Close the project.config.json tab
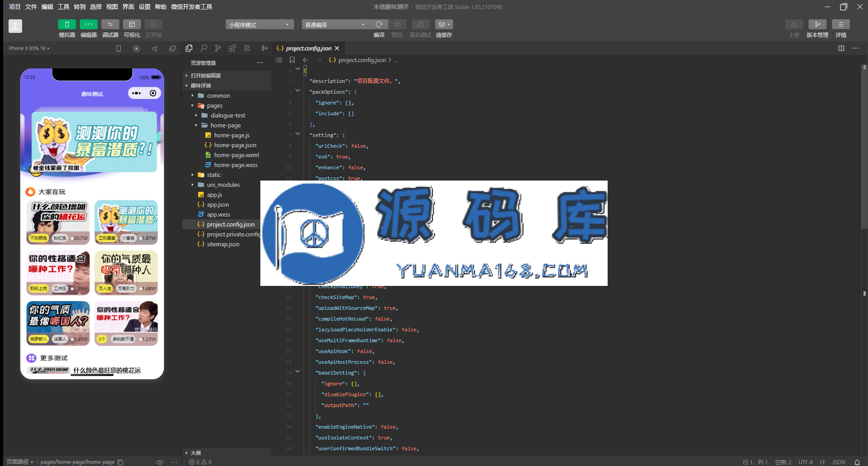The height and width of the screenshot is (466, 868). tap(337, 48)
